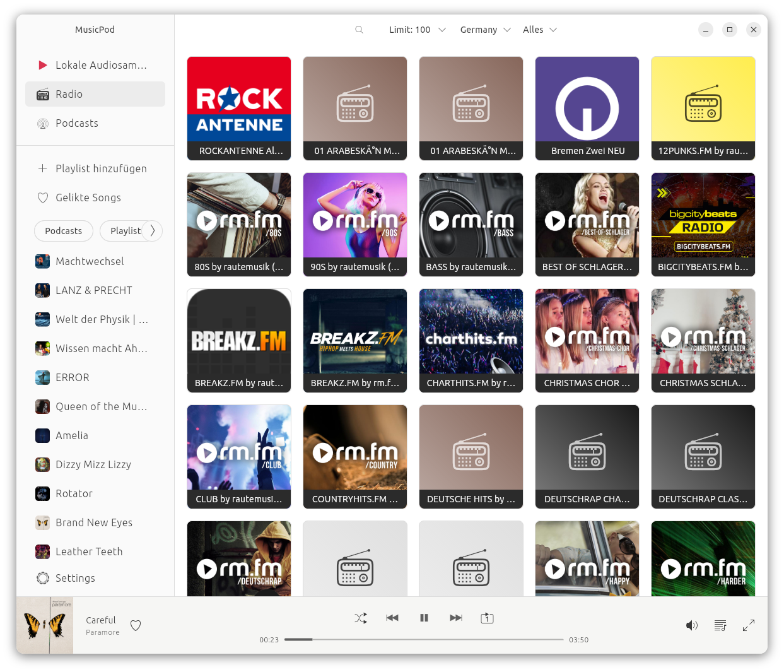Play BREAKZ.FM by raut... station
Screen dimensions: 784x672
239,341
